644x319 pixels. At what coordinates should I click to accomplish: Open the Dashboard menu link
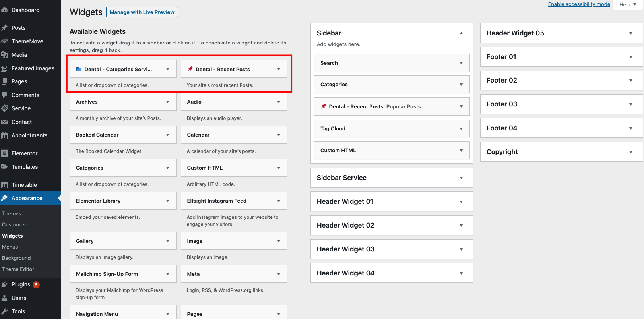[25, 10]
